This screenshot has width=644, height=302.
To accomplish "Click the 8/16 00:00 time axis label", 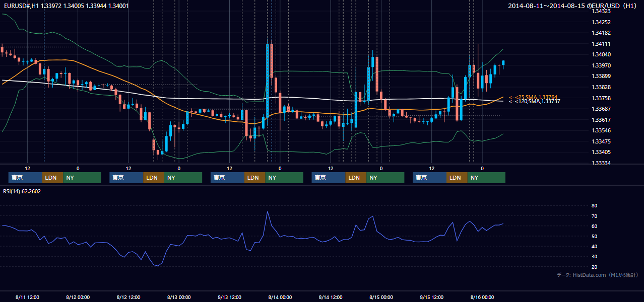I will (x=483, y=297).
